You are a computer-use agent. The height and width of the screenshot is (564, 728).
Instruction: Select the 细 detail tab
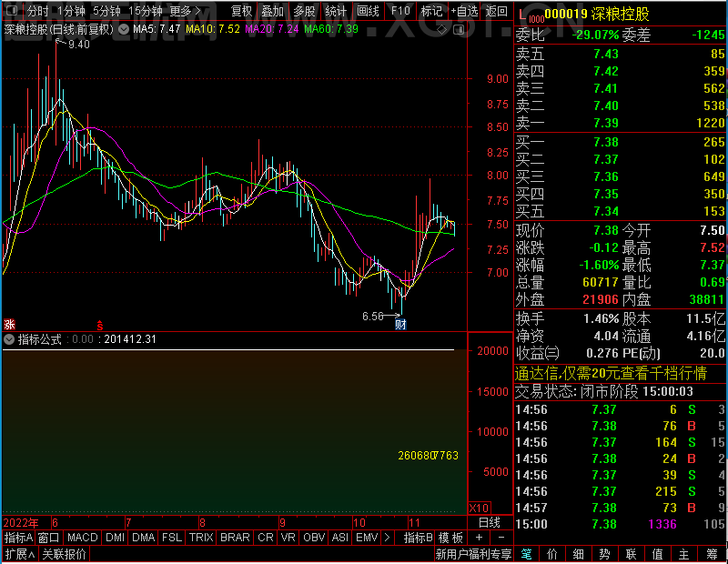(x=579, y=554)
